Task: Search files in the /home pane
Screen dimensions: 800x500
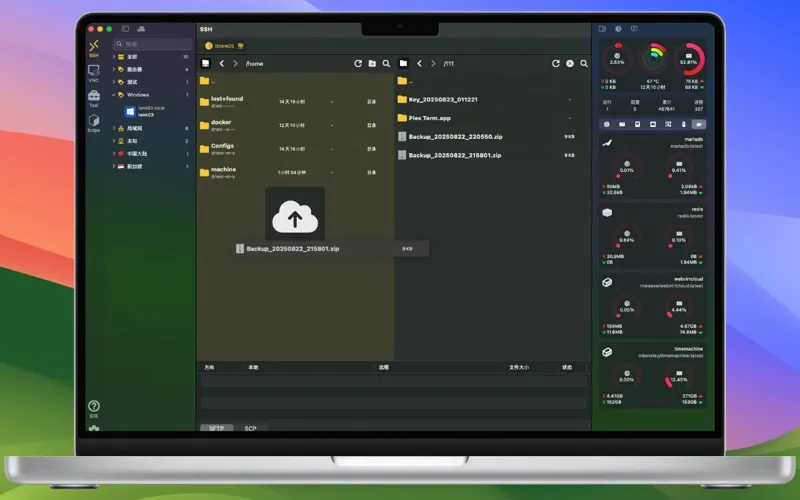Action: click(x=386, y=63)
